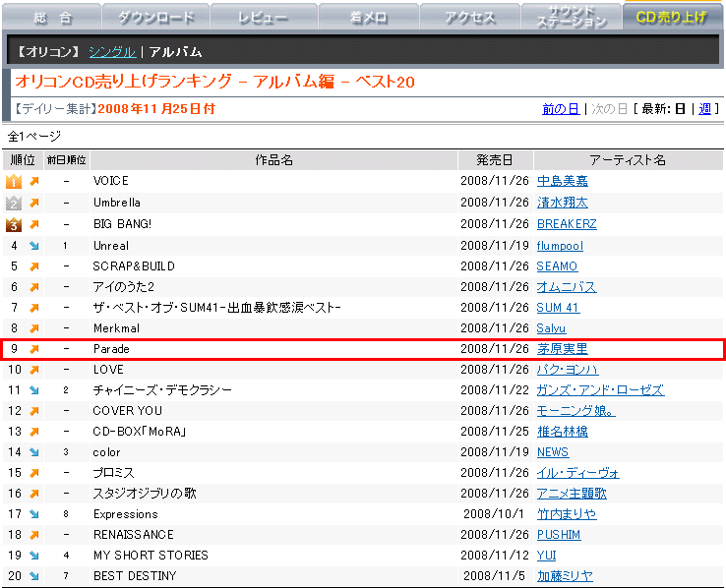
Task: Click the silver crown rank 2 icon
Action: [x=14, y=203]
